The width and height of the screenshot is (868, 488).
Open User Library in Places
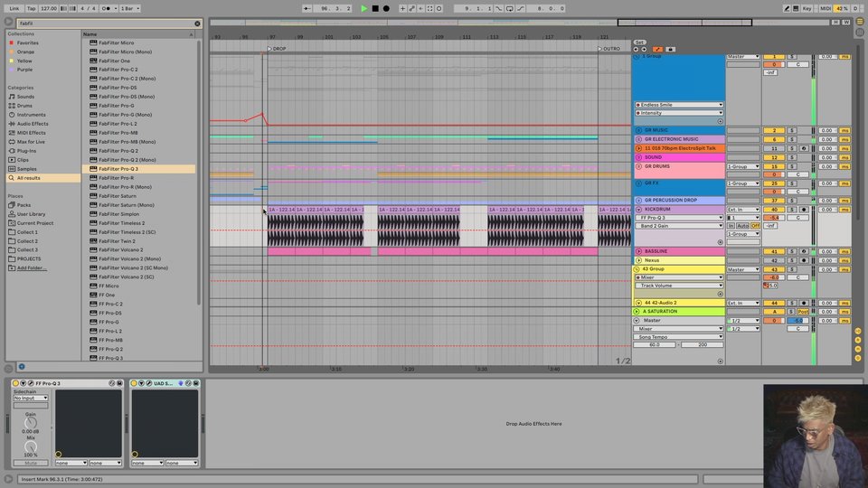coord(31,214)
